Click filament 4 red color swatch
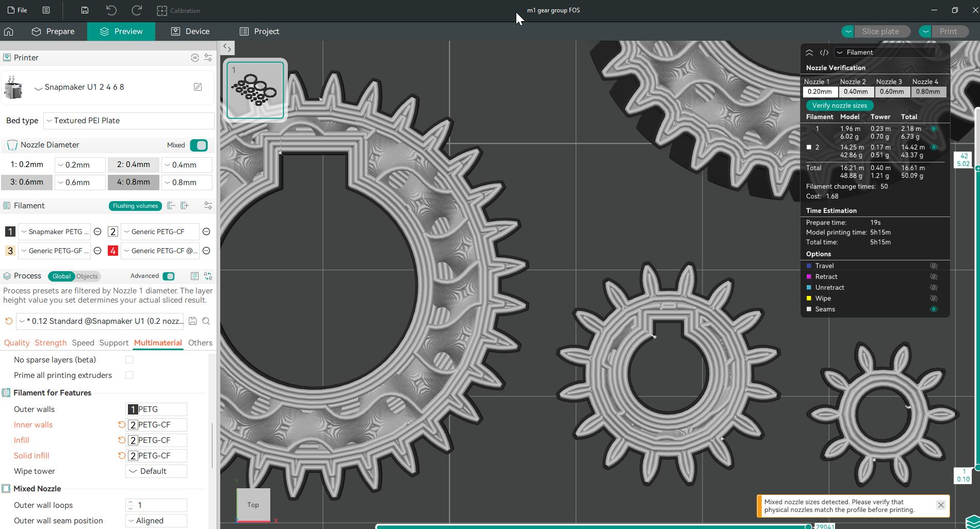Image resolution: width=980 pixels, height=529 pixels. coord(113,251)
